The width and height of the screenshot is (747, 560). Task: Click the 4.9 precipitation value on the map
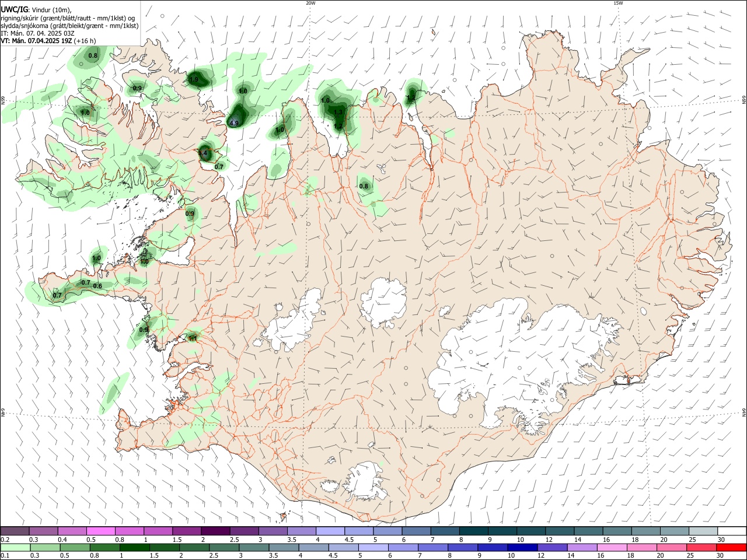pyautogui.click(x=234, y=123)
